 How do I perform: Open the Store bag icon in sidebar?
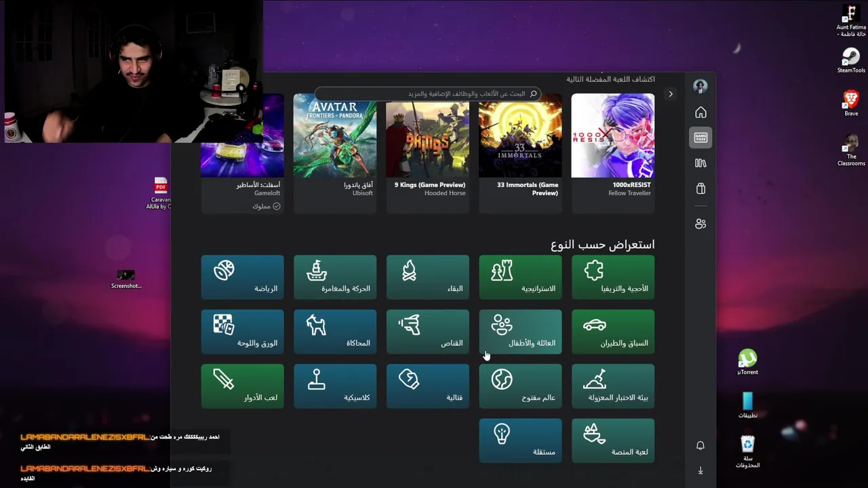701,188
